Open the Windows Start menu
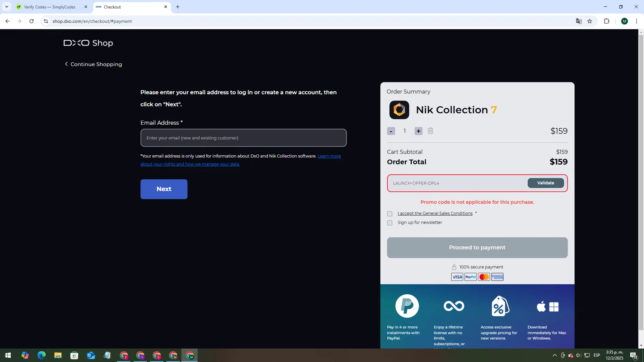The width and height of the screenshot is (644, 362). [x=8, y=355]
